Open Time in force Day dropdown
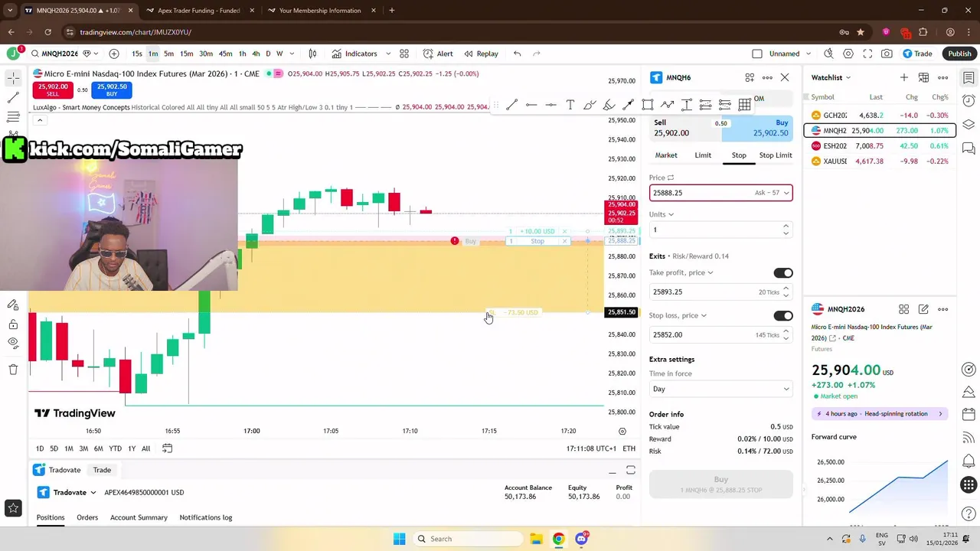980x551 pixels. (720, 389)
